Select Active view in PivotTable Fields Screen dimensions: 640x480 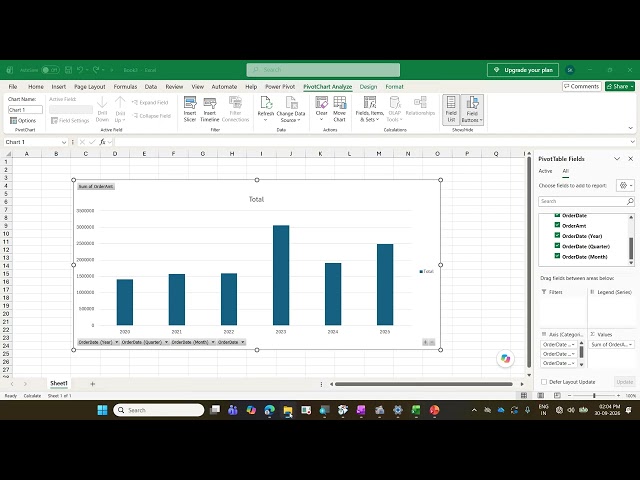pyautogui.click(x=545, y=171)
